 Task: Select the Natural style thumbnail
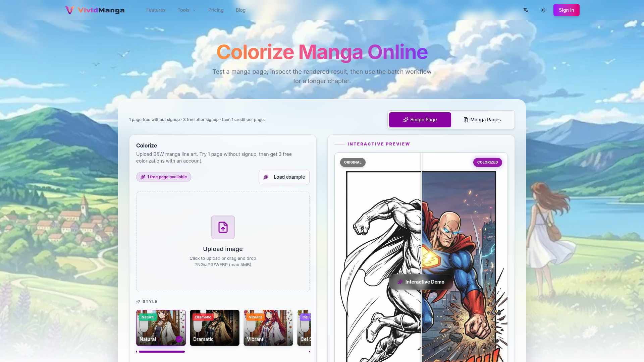(x=161, y=328)
